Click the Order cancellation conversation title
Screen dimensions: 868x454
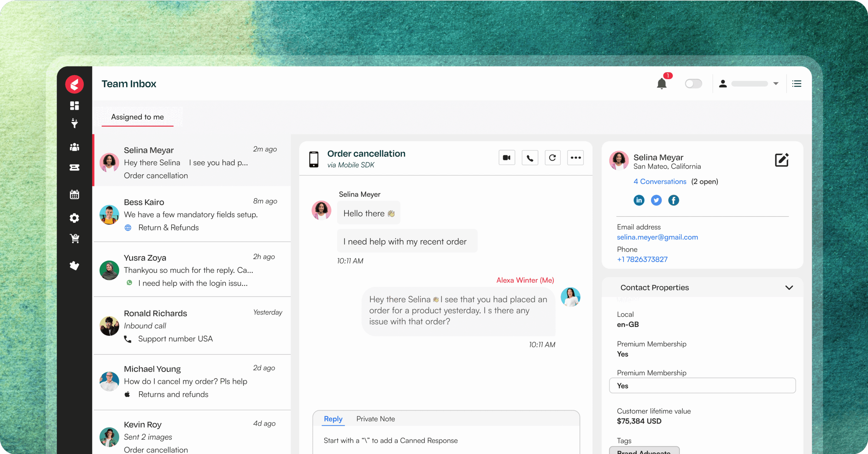(x=366, y=154)
